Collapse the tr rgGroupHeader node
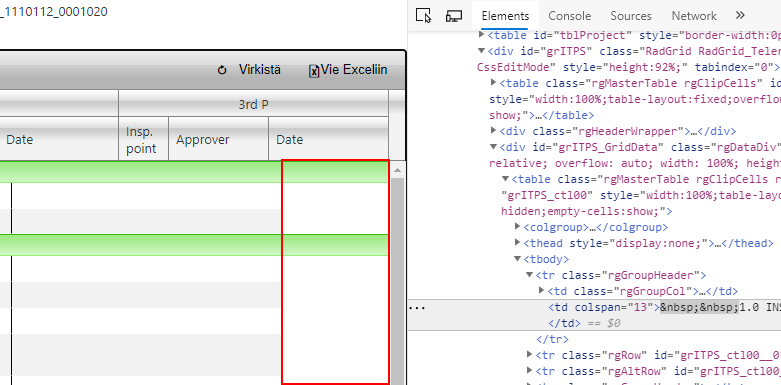 tap(530, 275)
